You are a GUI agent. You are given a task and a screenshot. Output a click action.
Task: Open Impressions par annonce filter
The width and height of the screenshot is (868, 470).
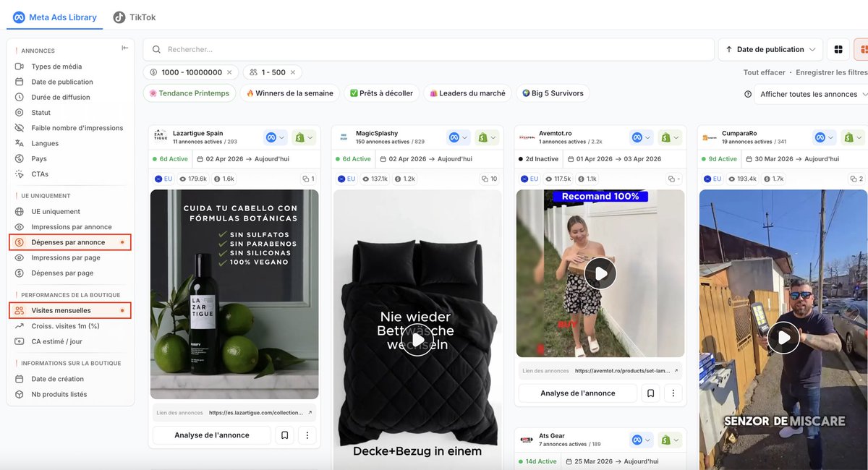[70, 227]
